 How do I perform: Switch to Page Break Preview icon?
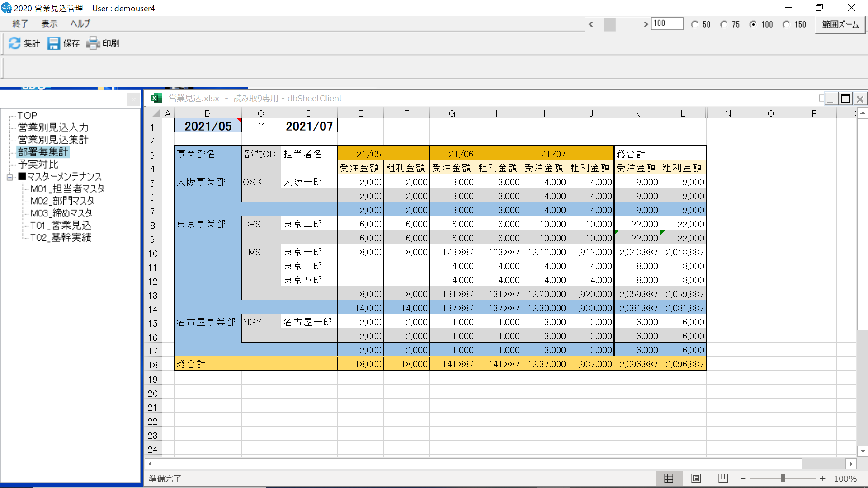pos(723,478)
